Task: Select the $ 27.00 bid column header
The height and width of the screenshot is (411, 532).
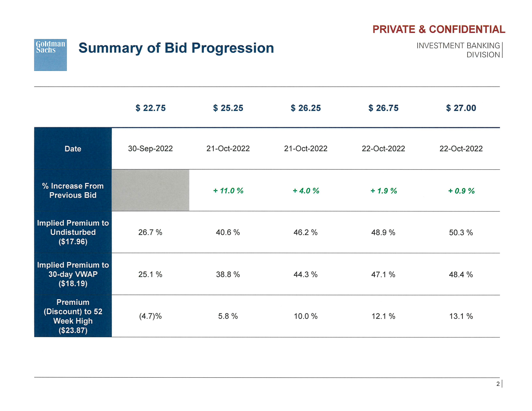Action: pyautogui.click(x=461, y=108)
